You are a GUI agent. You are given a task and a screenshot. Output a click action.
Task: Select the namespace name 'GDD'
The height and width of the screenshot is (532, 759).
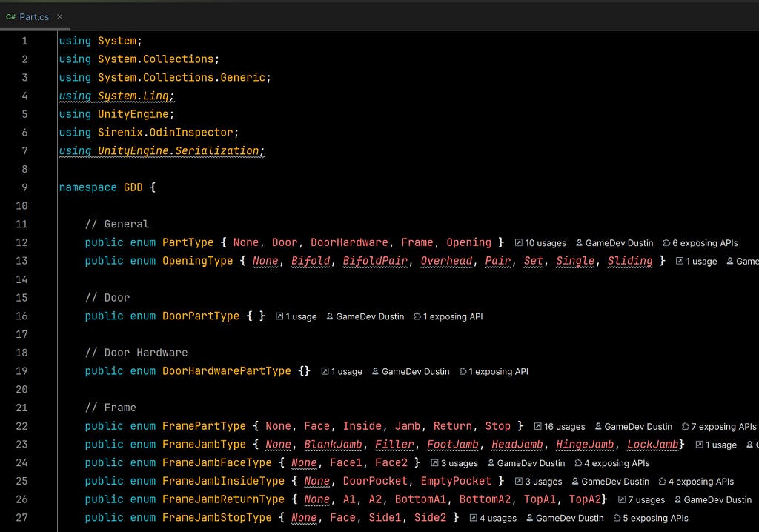pyautogui.click(x=133, y=187)
